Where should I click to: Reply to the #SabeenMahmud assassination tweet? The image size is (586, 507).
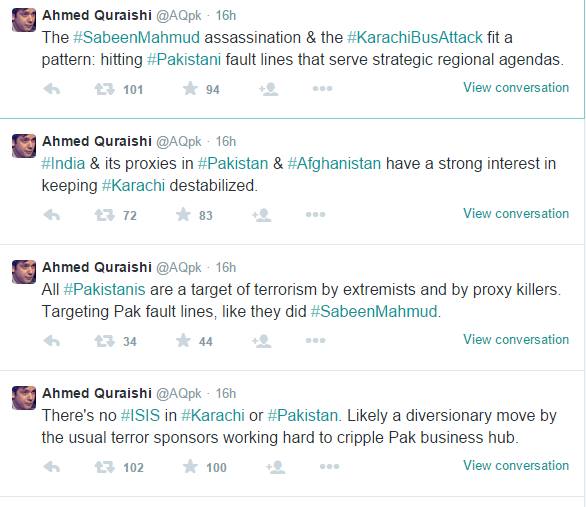(52, 89)
